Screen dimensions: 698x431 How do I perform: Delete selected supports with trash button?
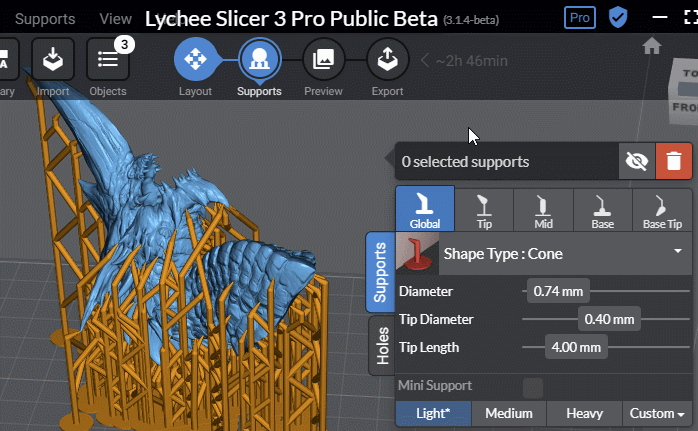click(x=674, y=161)
